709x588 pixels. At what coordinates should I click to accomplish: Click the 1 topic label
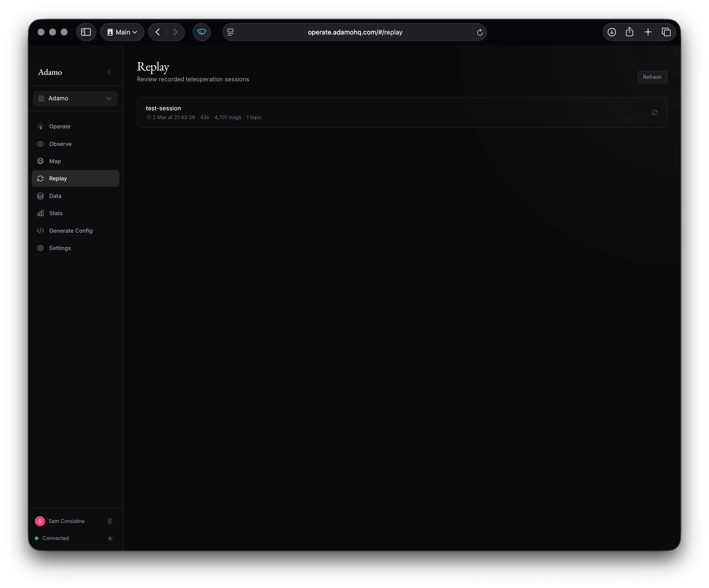pyautogui.click(x=254, y=117)
